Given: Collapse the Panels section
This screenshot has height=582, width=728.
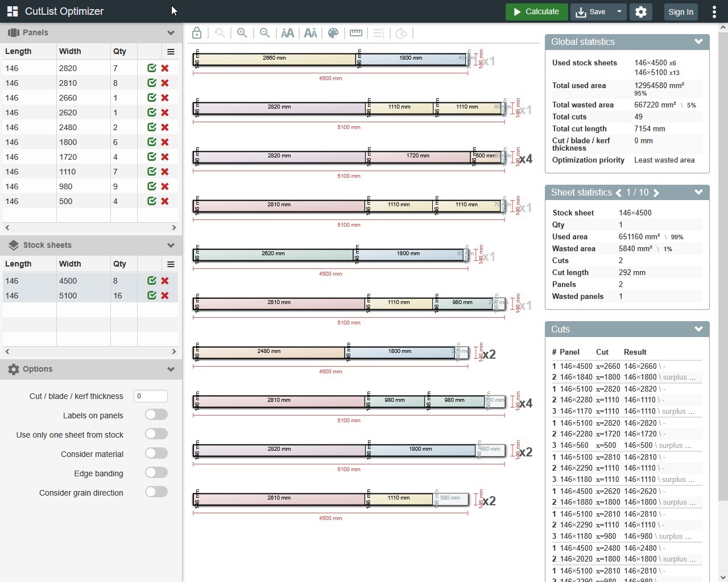Looking at the screenshot, I should point(171,33).
